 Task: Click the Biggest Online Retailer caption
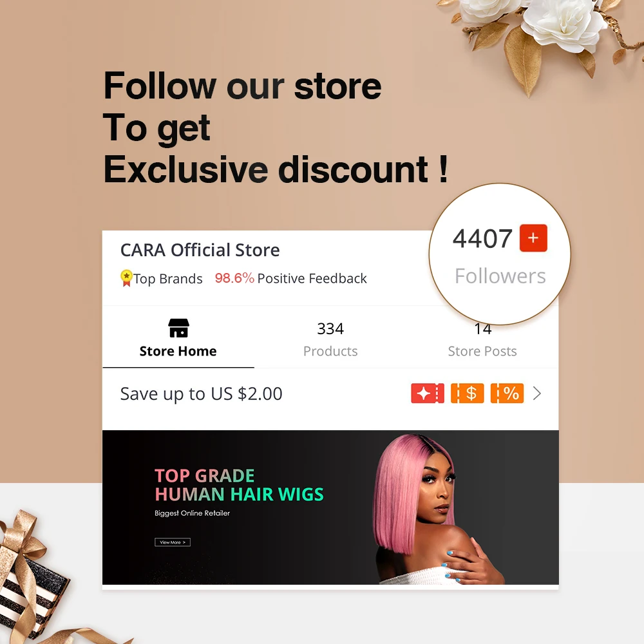192,513
